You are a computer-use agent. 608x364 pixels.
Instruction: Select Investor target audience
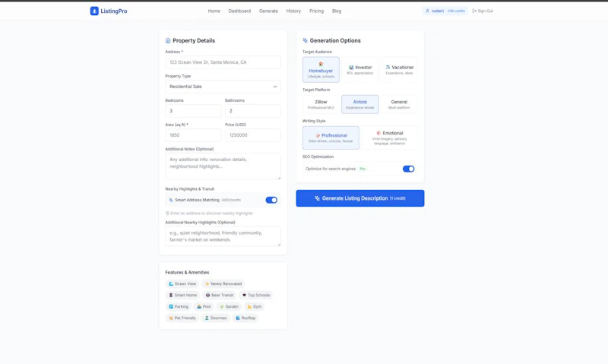pos(360,70)
